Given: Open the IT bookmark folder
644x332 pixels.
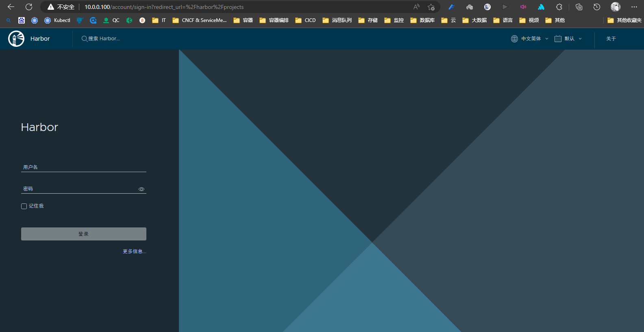Looking at the screenshot, I should click(159, 20).
